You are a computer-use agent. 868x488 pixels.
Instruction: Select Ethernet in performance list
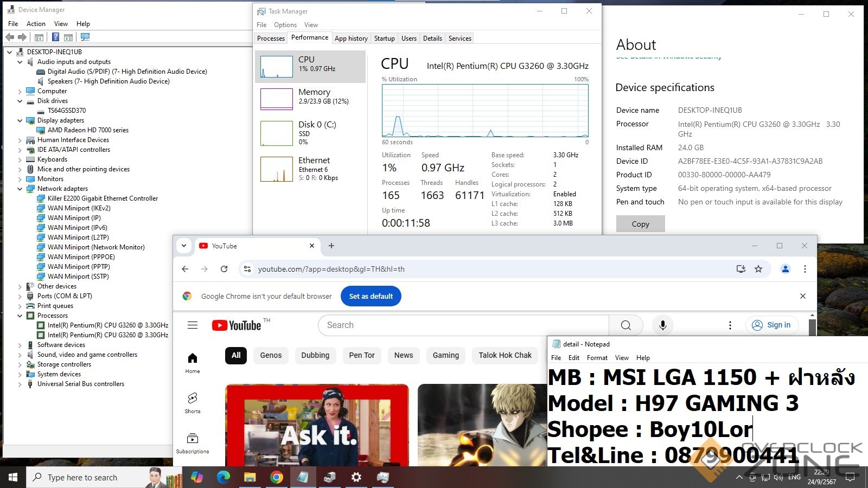tap(310, 169)
